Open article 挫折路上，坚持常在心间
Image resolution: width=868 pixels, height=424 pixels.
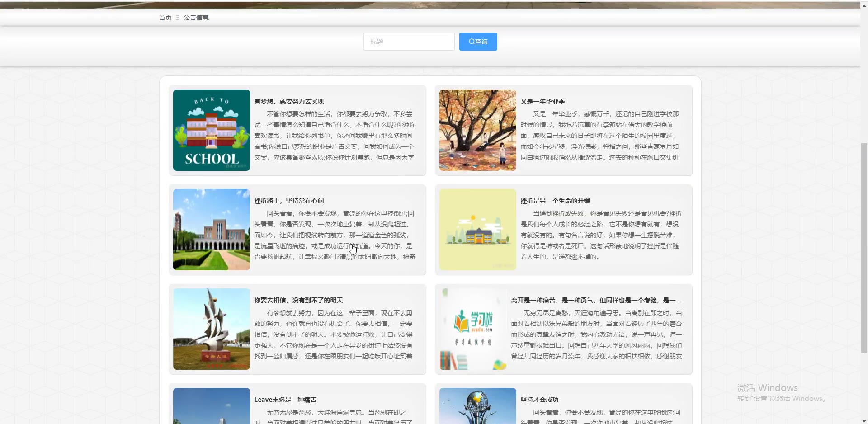[289, 201]
